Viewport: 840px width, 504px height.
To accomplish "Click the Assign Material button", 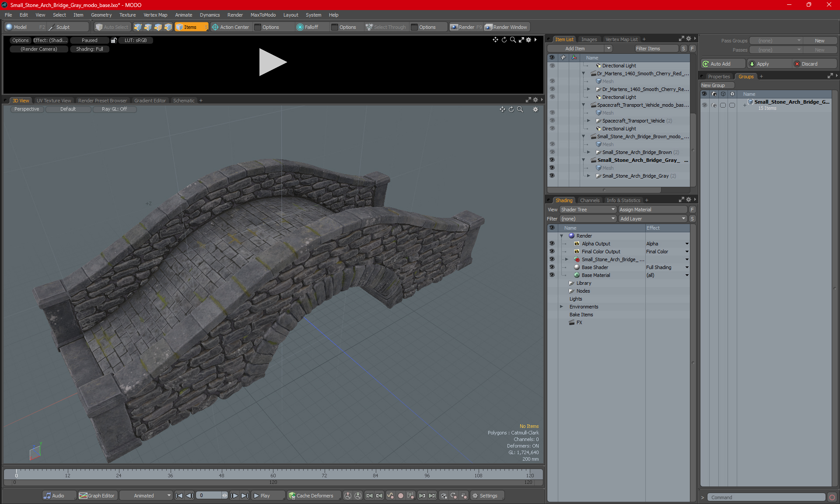I will [654, 210].
